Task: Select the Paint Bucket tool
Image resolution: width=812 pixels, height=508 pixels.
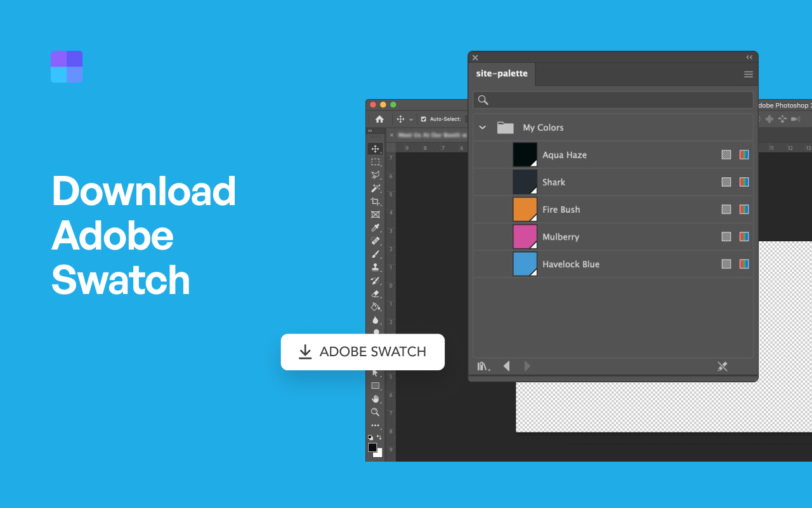Action: [375, 307]
